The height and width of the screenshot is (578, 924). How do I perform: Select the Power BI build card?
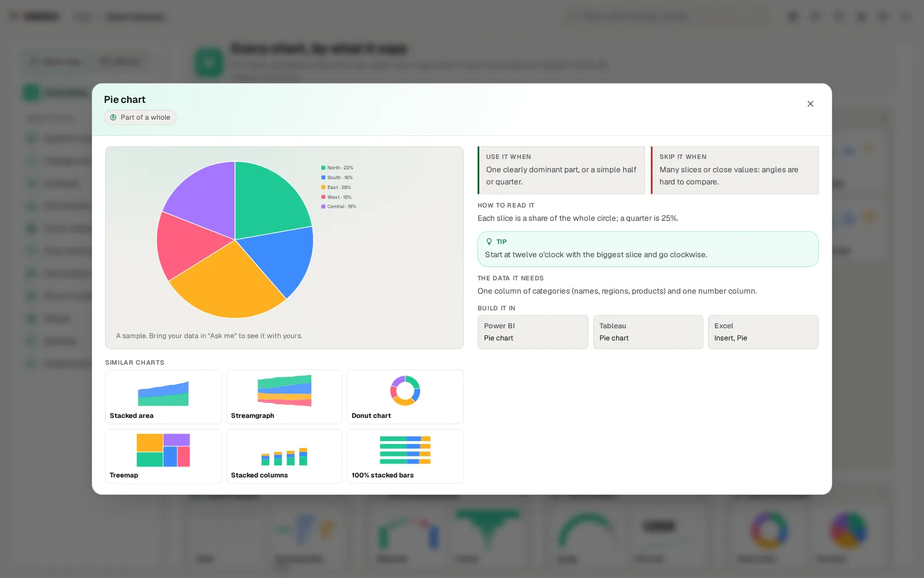[x=533, y=332]
